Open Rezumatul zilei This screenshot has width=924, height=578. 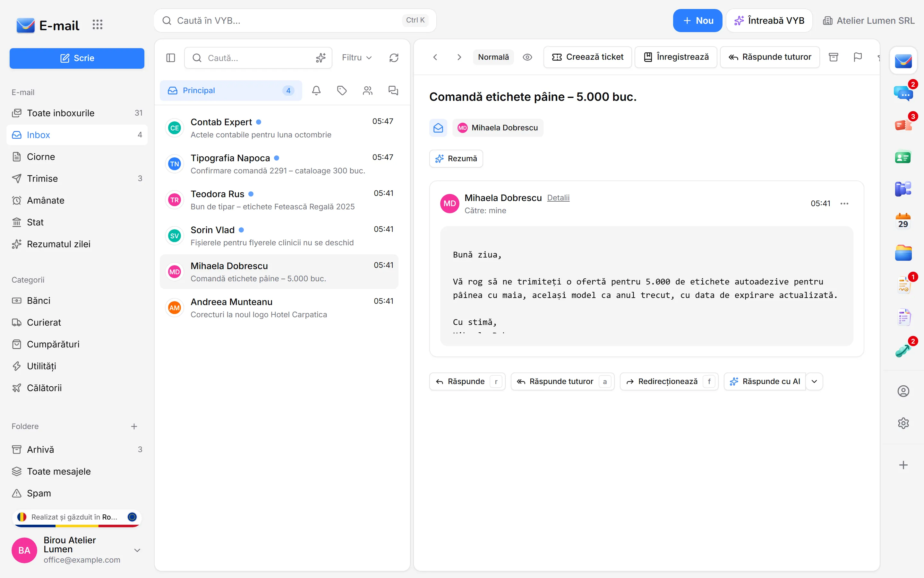click(x=77, y=244)
